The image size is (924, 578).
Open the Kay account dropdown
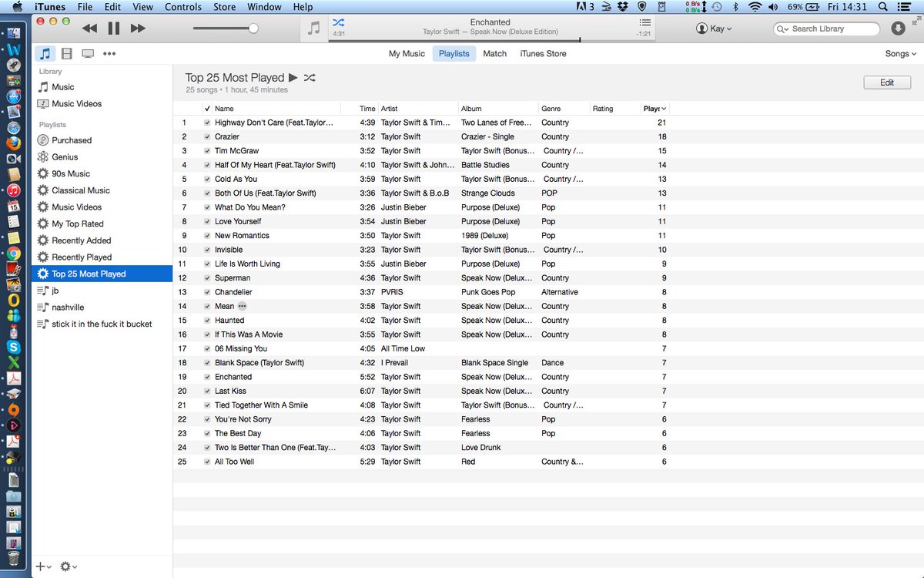(x=714, y=29)
